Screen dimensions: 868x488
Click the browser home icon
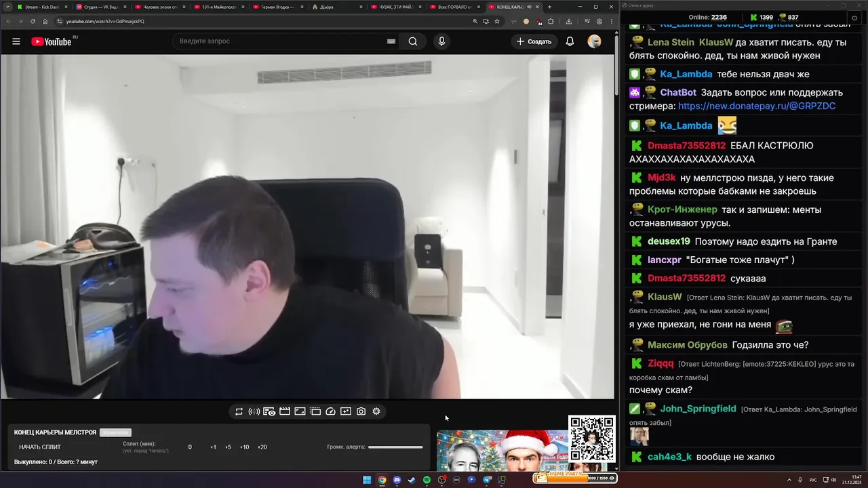45,21
